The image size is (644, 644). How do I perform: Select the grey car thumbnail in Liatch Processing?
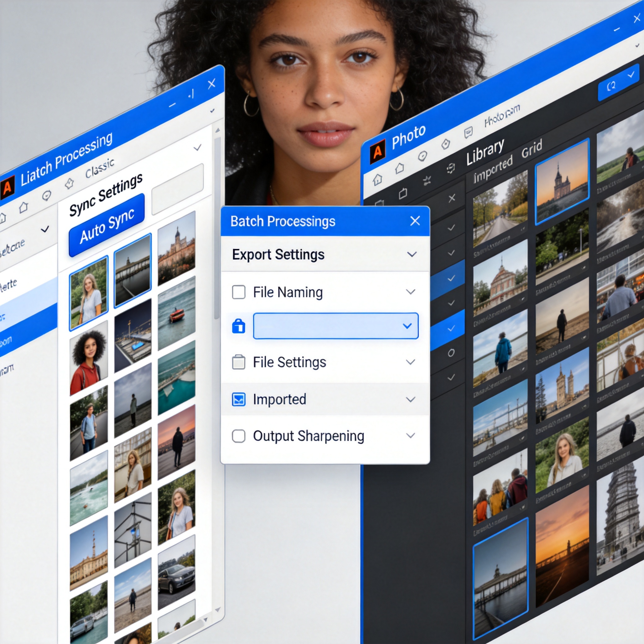[176, 573]
